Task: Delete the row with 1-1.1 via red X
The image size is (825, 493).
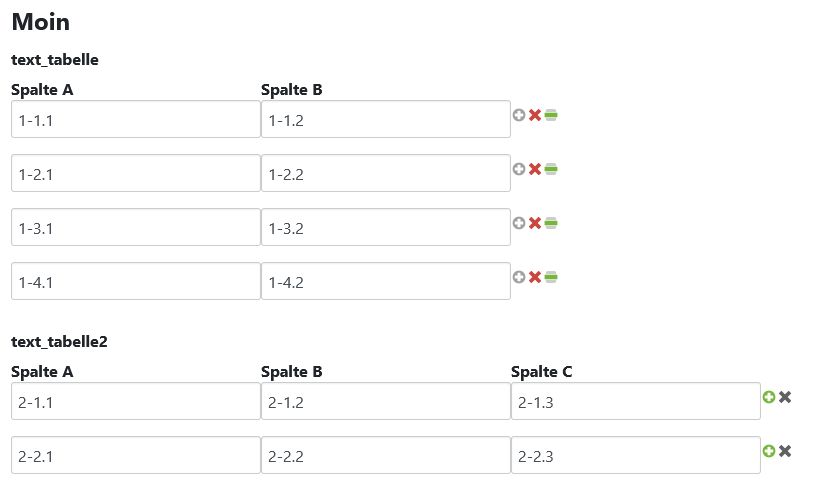Action: pos(535,115)
